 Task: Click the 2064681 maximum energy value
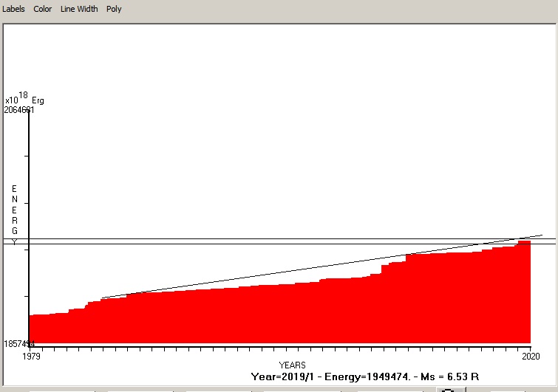(19, 110)
